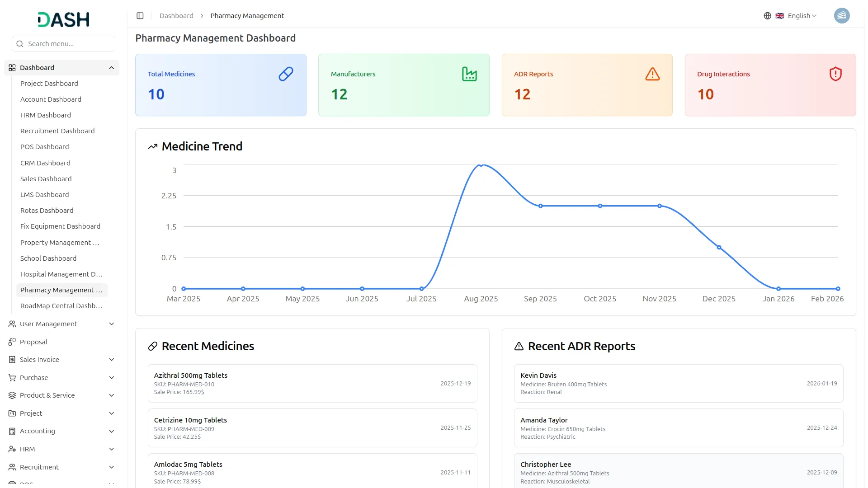Click the Proposal sidebar icon
Image resolution: width=868 pixels, height=488 pixels.
12,342
